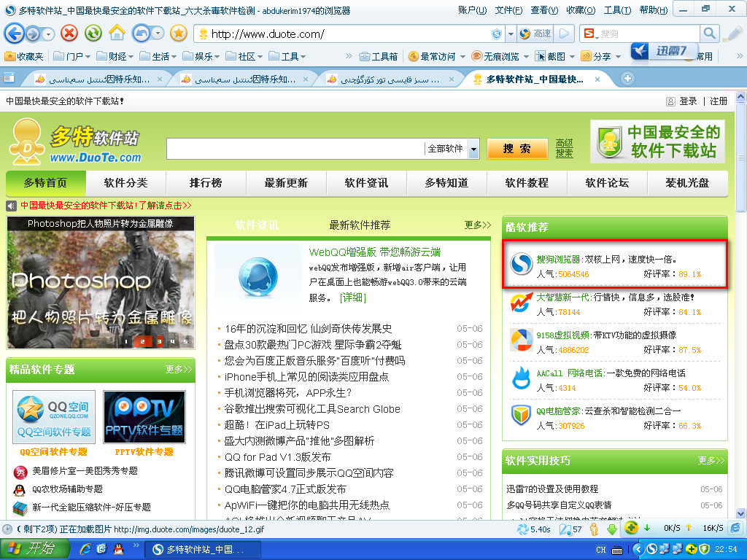
Task: Open the 文件(F) menu
Action: [508, 10]
